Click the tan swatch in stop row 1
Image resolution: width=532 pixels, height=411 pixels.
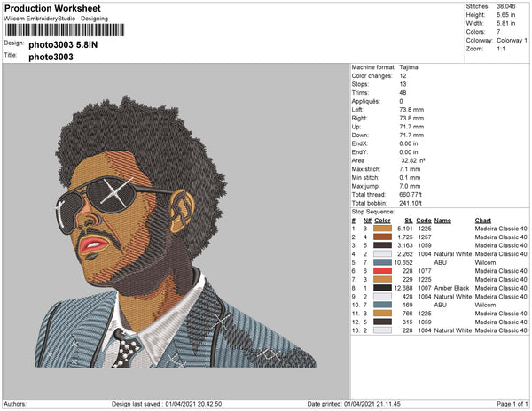[382, 229]
